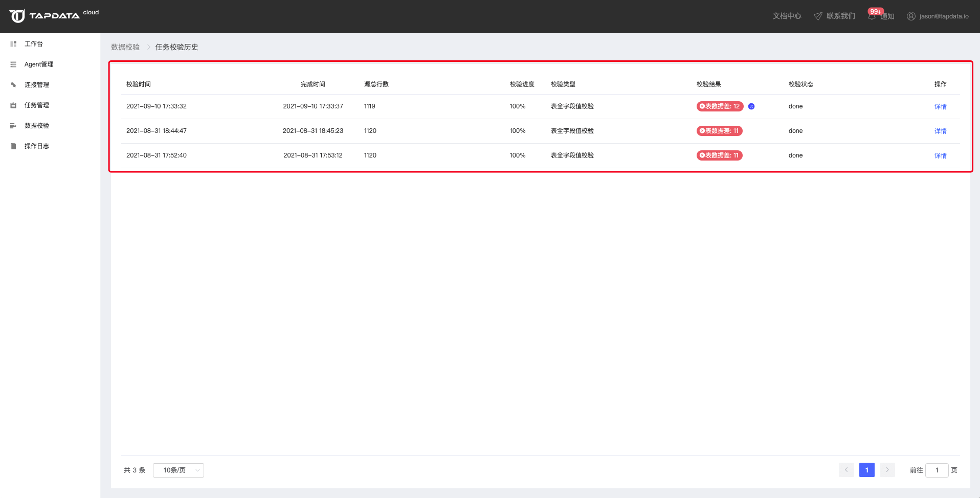980x498 pixels.
Task: Click blue info icon beside 表数据差: 12
Action: pyautogui.click(x=751, y=106)
